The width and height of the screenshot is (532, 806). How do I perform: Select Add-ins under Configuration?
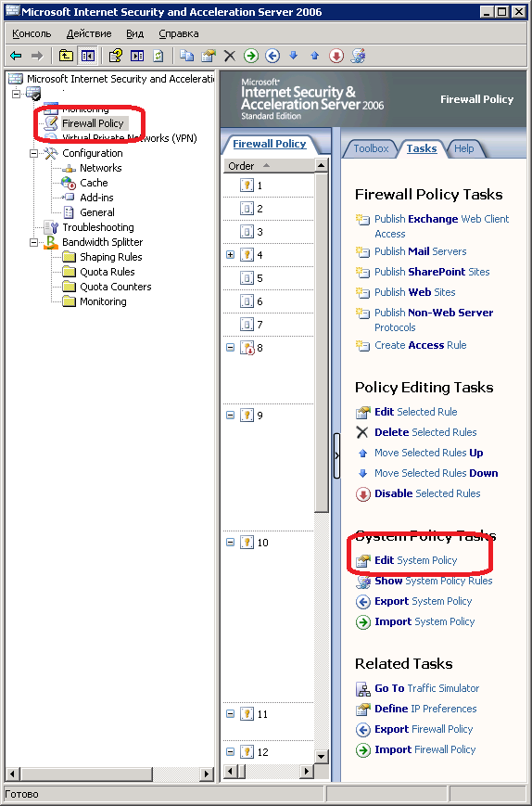(96, 198)
